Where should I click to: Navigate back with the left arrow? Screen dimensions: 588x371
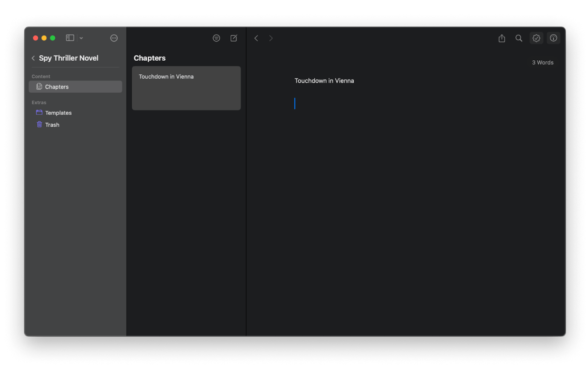tap(256, 38)
